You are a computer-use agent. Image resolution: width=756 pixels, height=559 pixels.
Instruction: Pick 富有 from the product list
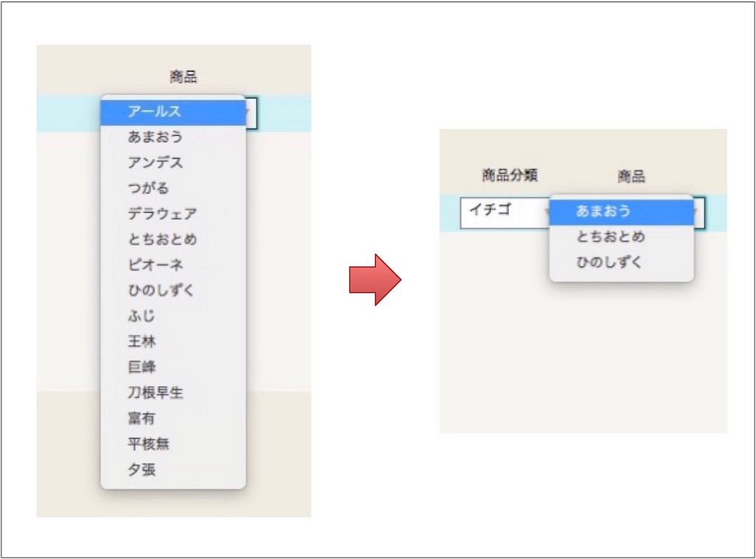(173, 418)
